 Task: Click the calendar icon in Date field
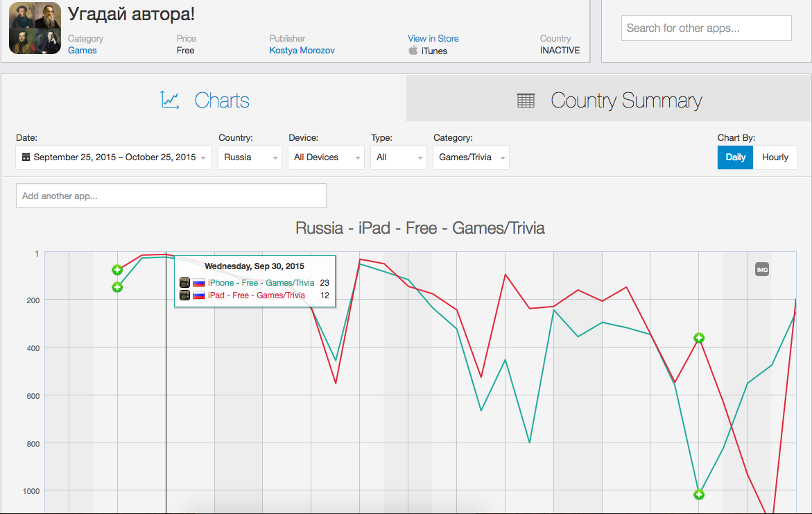point(26,157)
